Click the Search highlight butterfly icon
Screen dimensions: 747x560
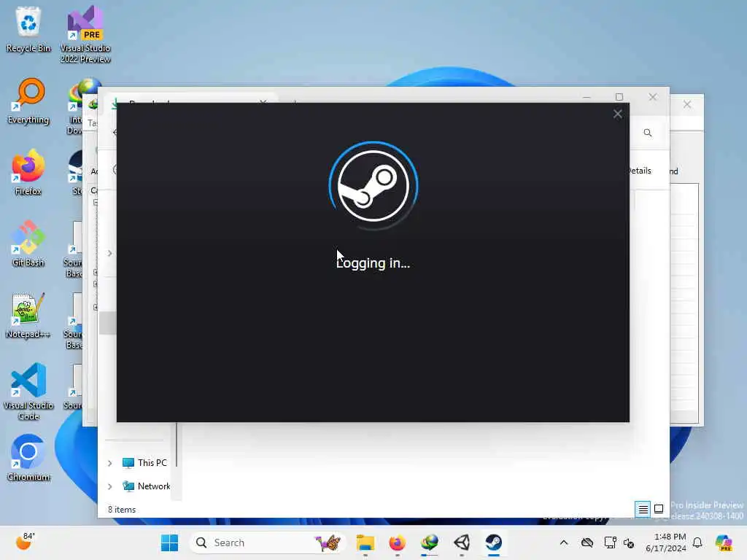tap(328, 542)
